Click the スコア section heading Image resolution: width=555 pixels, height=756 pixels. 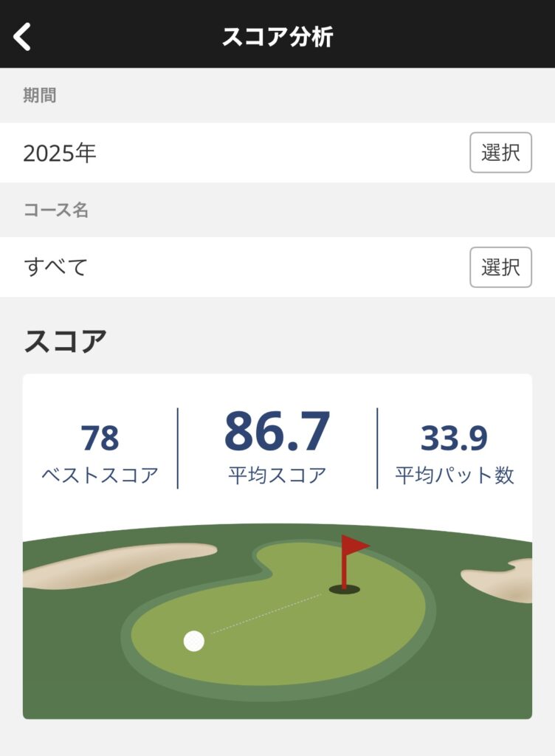66,341
